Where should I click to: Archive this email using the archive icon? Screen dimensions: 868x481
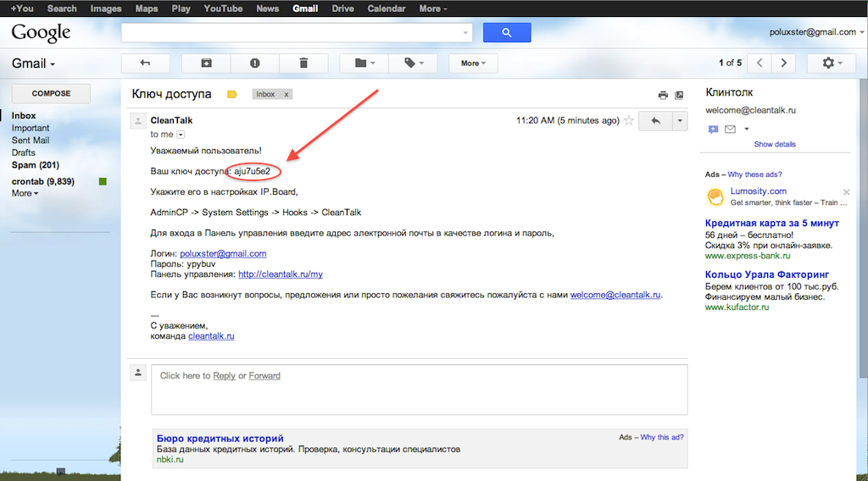pos(206,64)
